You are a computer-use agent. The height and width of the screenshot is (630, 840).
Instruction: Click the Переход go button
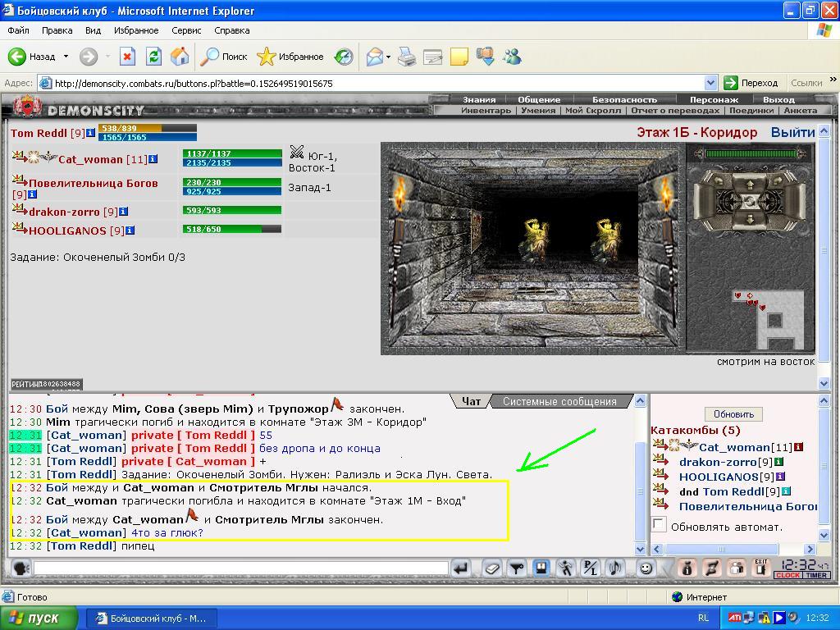(751, 83)
